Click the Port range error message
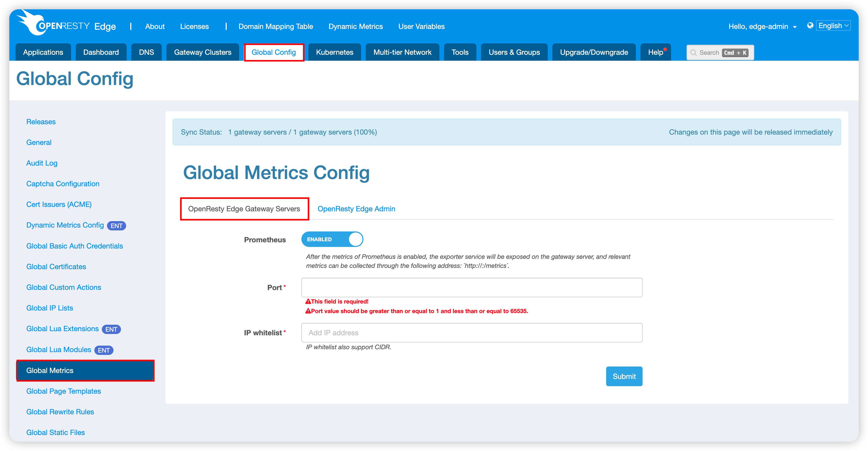868x451 pixels. 416,311
